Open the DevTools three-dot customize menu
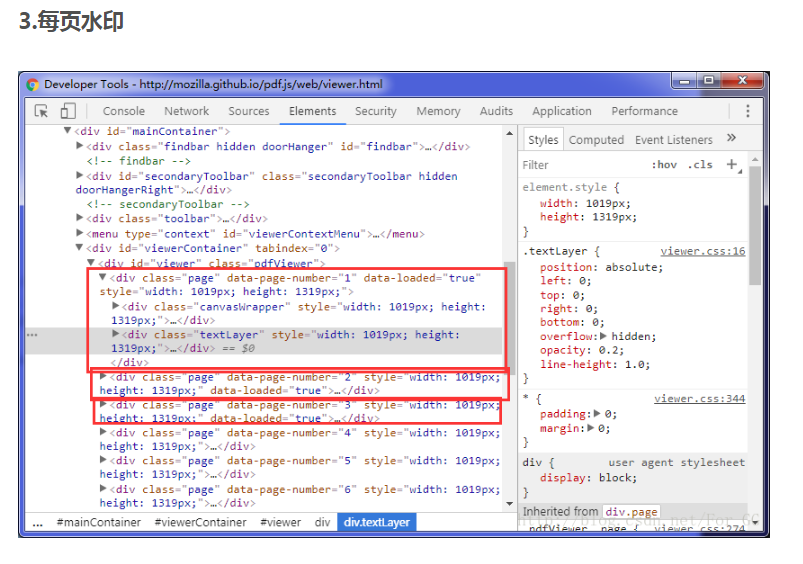The width and height of the screenshot is (803, 564). click(x=748, y=111)
